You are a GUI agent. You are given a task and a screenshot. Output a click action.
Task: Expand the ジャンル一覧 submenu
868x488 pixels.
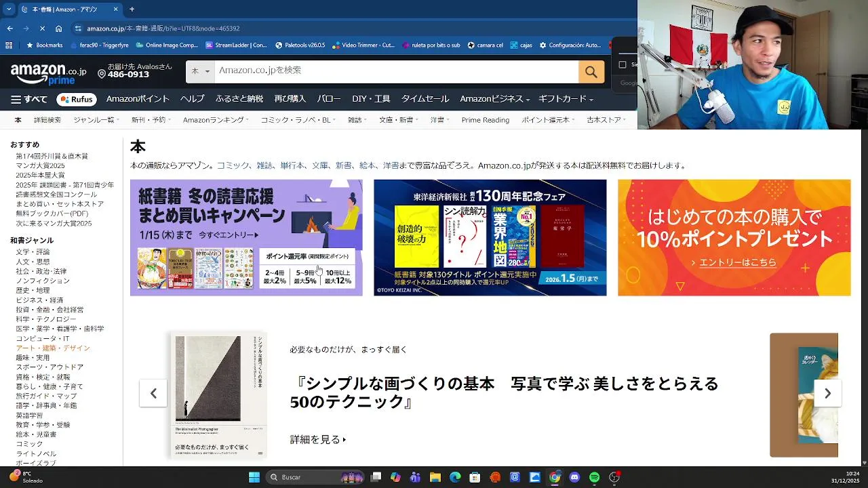[x=96, y=120]
